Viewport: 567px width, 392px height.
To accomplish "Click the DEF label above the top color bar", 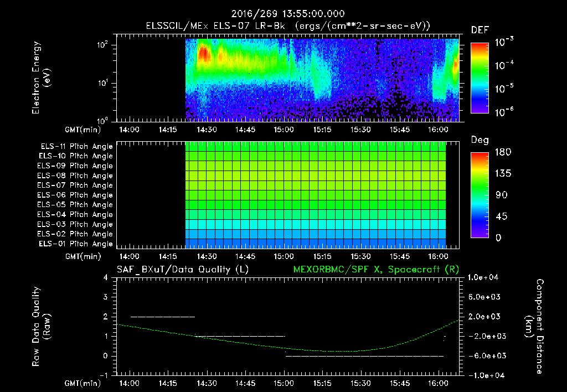I will [x=480, y=30].
